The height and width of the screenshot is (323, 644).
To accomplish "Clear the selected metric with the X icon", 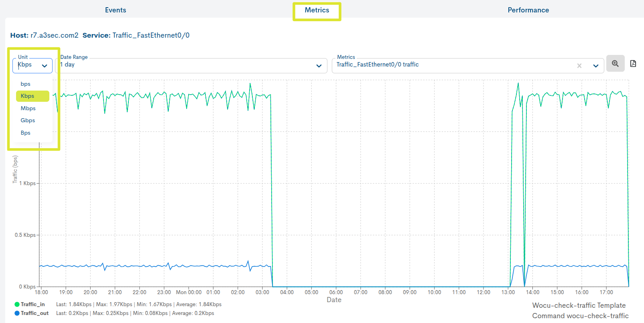I will click(579, 65).
